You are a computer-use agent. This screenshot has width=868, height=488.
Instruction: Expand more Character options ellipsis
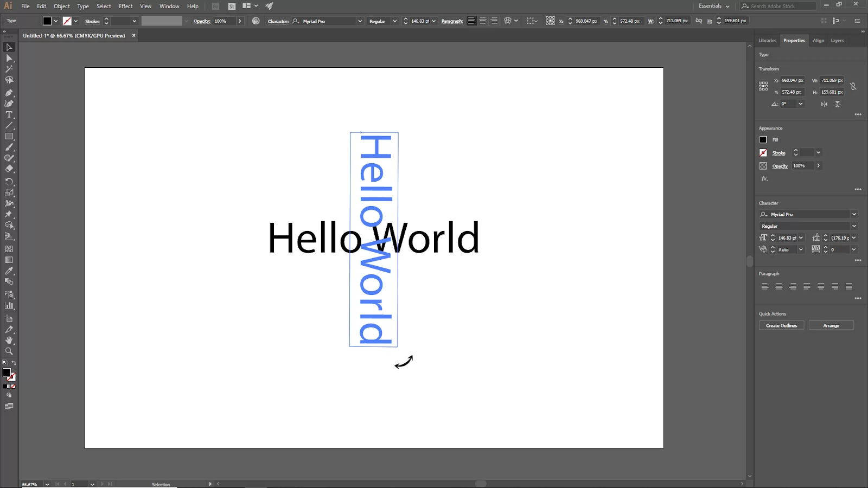click(x=858, y=260)
